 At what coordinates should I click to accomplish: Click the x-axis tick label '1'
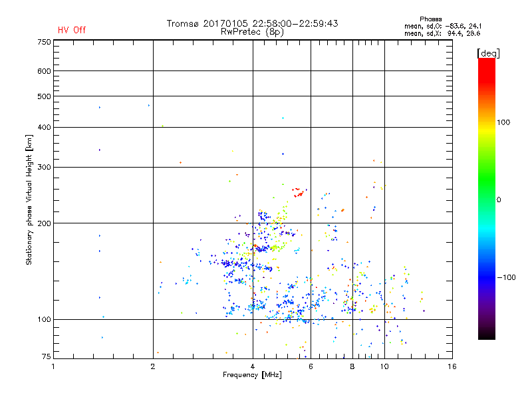[53, 366]
